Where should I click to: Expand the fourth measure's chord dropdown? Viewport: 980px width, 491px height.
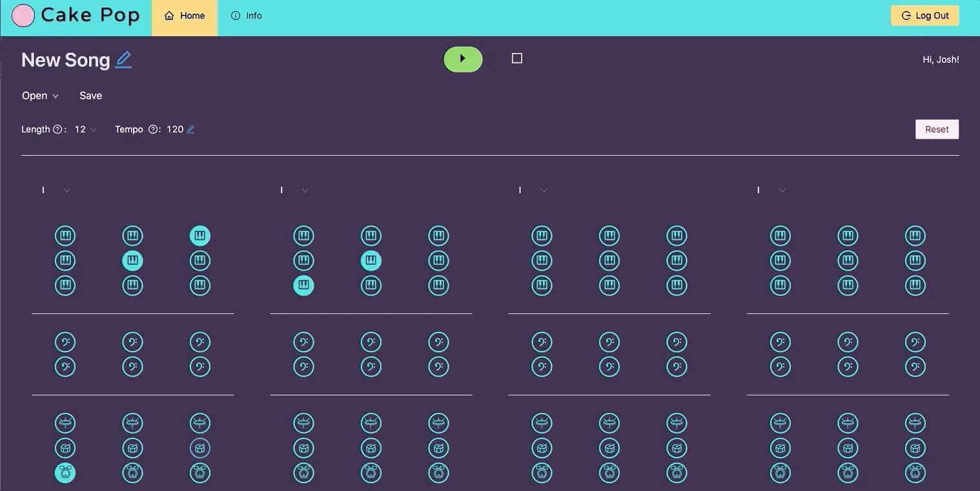tap(782, 191)
